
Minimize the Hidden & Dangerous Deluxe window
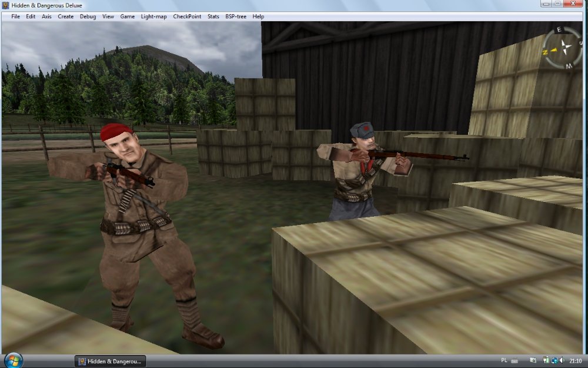click(546, 4)
